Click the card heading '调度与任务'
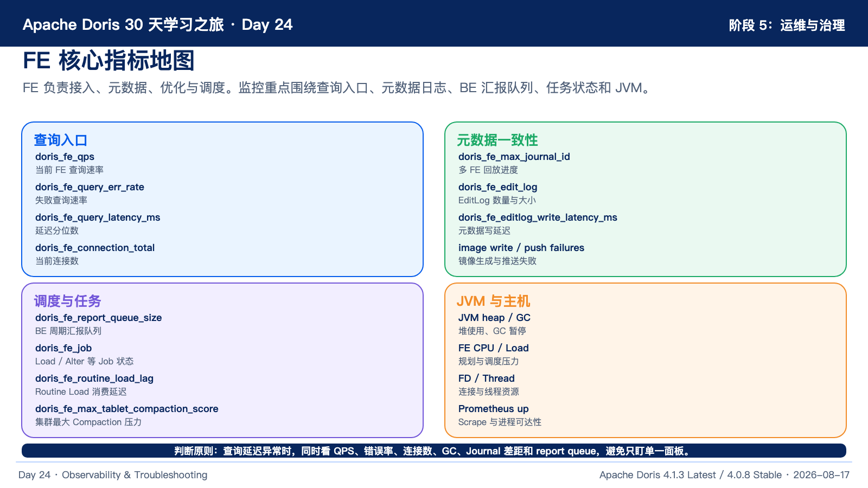Image resolution: width=868 pixels, height=488 pixels. [x=68, y=301]
